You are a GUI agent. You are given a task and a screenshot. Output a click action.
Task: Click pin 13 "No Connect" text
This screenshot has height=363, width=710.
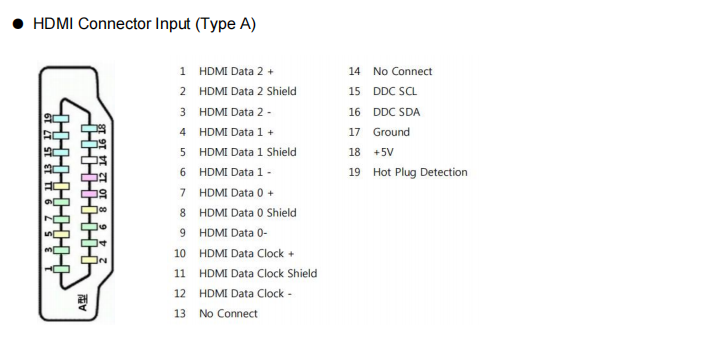(228, 314)
